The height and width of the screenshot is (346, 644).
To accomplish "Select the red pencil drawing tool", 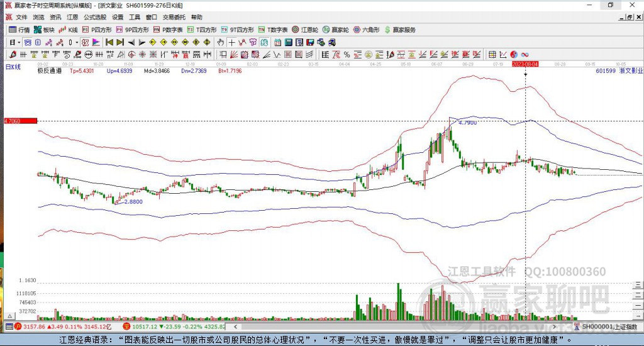I will [13, 54].
